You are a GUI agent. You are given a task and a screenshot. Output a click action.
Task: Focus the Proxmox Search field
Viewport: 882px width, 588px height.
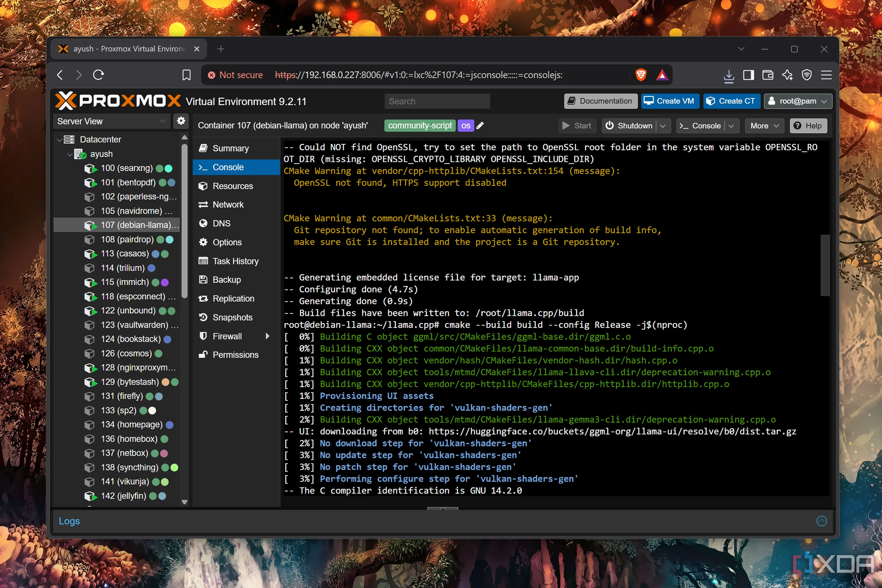tap(437, 101)
